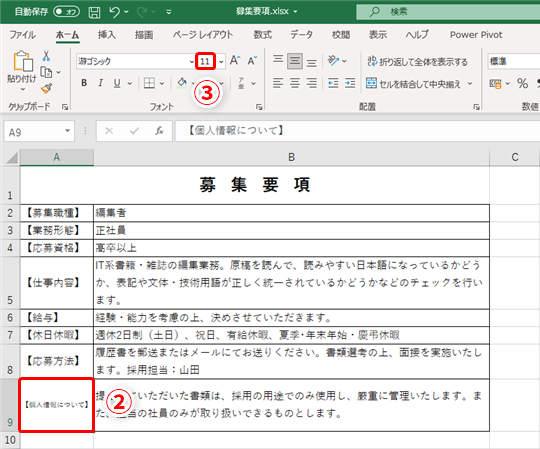The image size is (540, 449).
Task: Select the Cut scissors icon
Action: tap(46, 56)
